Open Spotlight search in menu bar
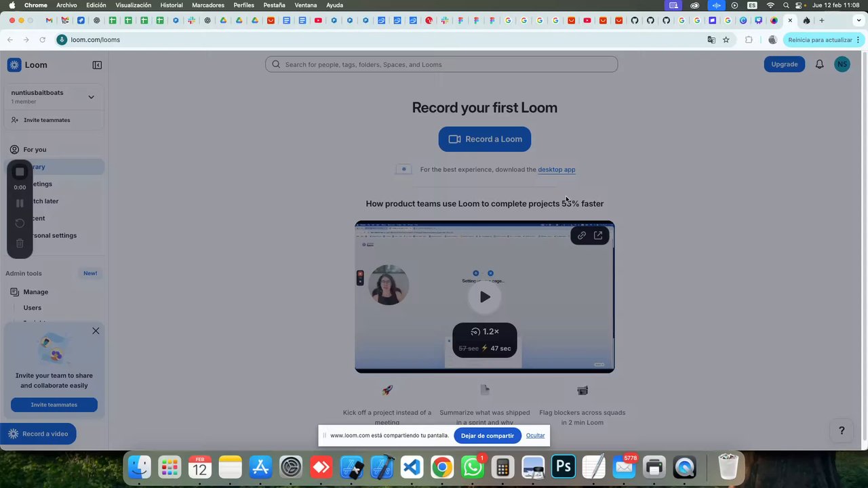 pos(786,5)
